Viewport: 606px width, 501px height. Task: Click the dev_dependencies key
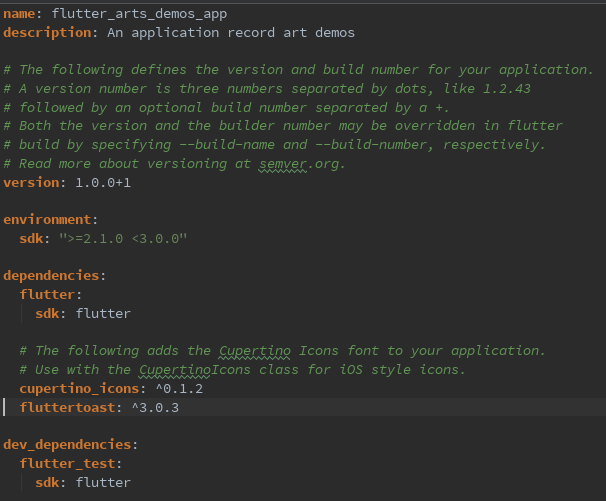coord(67,445)
